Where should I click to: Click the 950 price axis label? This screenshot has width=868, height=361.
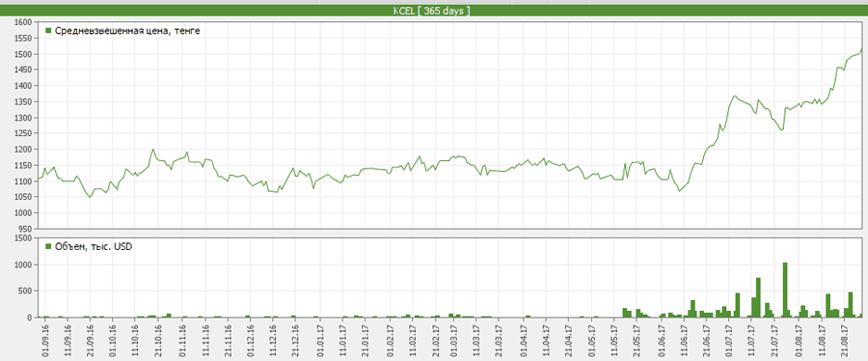[x=26, y=229]
